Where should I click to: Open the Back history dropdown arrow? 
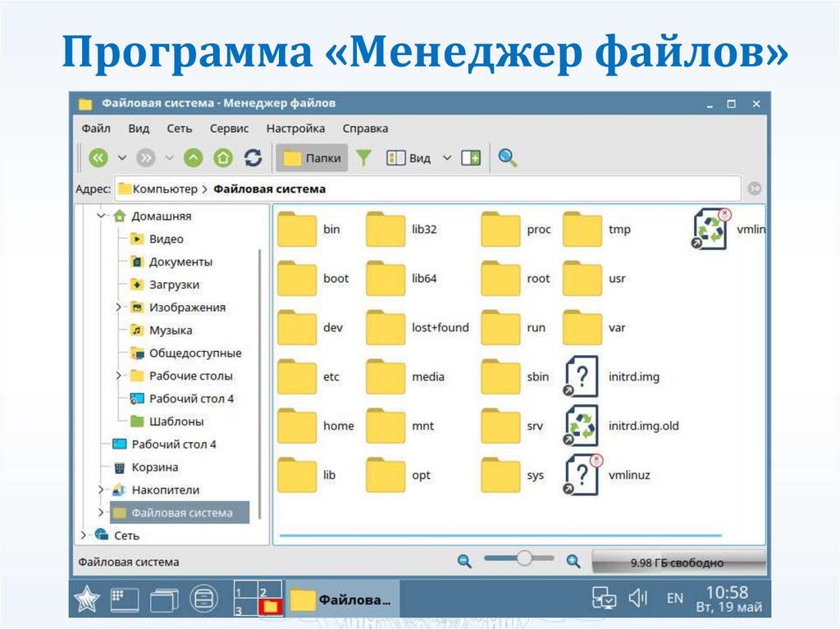122,158
